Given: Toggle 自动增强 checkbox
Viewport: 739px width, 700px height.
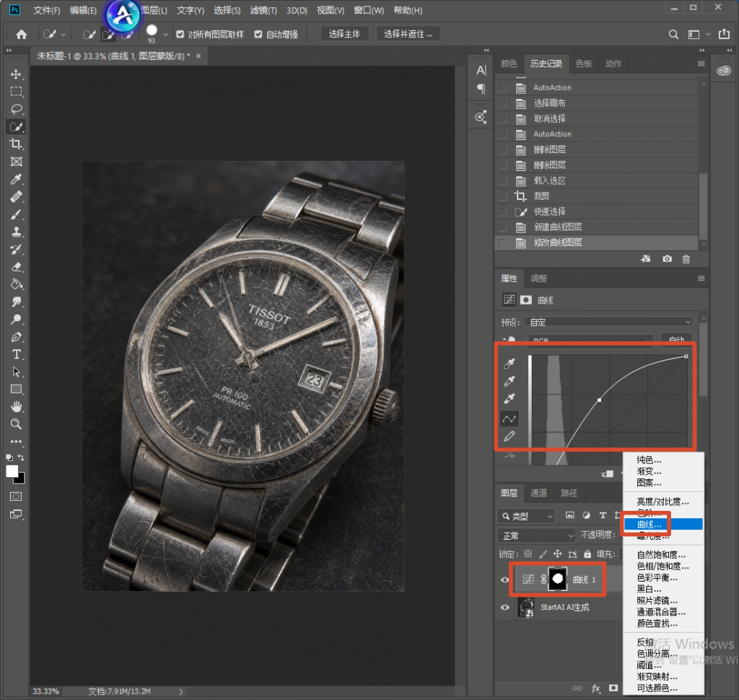Looking at the screenshot, I should click(x=258, y=34).
